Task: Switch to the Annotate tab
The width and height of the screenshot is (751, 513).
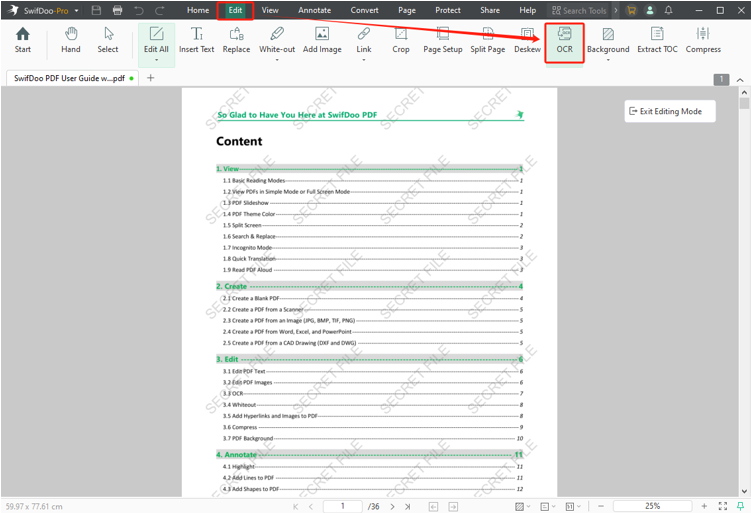Action: pos(314,10)
